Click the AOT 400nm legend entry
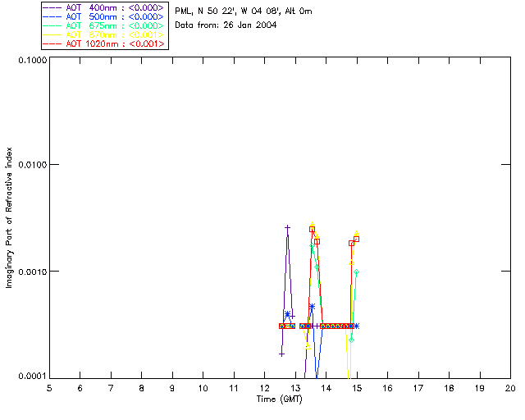Viewport: 525px width, 420px height. tap(104, 7)
